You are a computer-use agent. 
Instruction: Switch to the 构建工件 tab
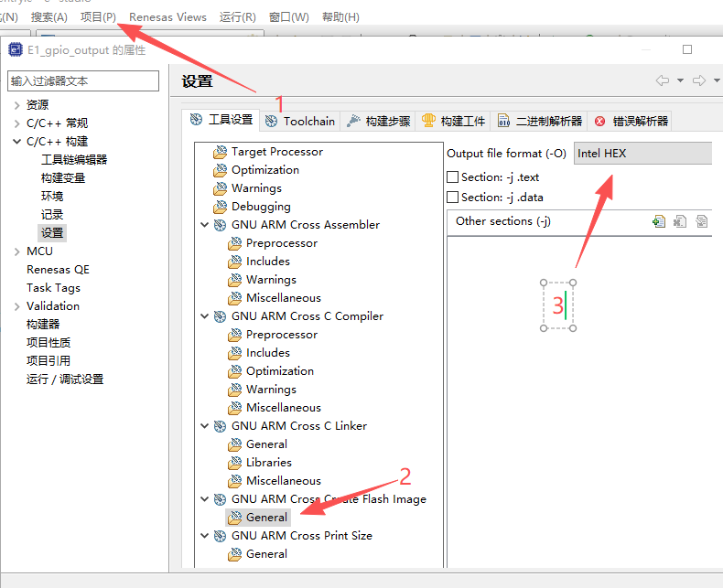click(x=453, y=122)
